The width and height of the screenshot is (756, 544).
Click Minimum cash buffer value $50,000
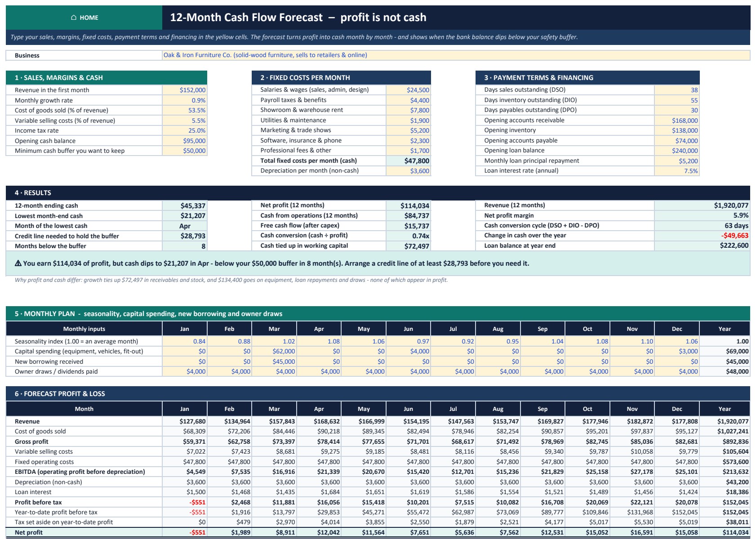(184, 151)
